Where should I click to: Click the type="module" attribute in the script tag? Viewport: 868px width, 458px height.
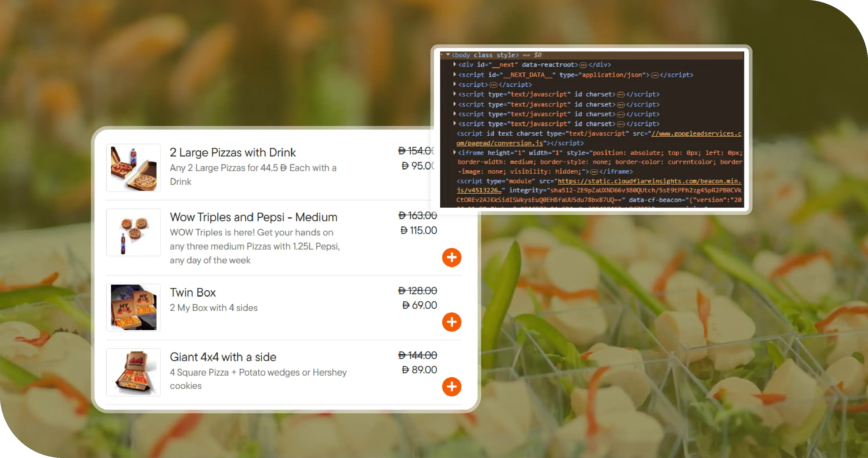click(511, 181)
